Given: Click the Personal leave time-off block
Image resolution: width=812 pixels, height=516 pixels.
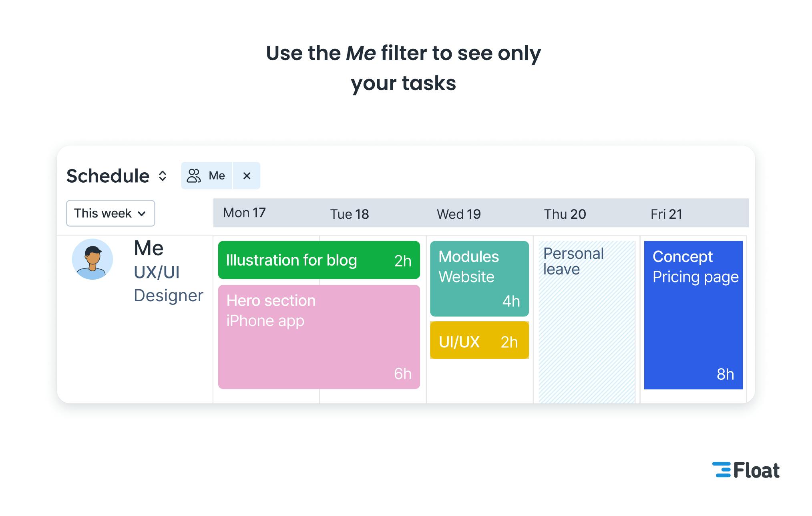Looking at the screenshot, I should tap(587, 320).
